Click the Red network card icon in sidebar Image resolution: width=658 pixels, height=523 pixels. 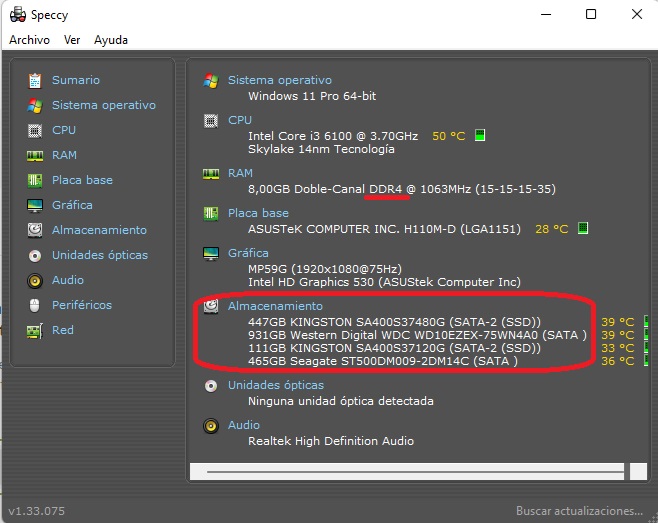point(35,331)
